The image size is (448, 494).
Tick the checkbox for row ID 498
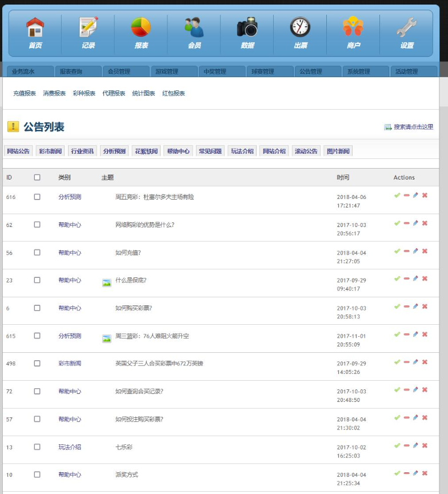pos(37,363)
